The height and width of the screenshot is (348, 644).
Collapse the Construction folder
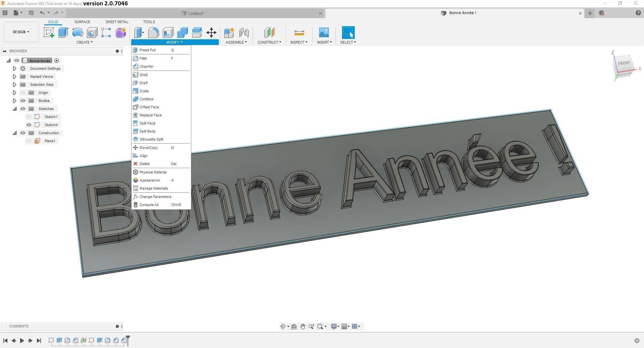pos(14,133)
